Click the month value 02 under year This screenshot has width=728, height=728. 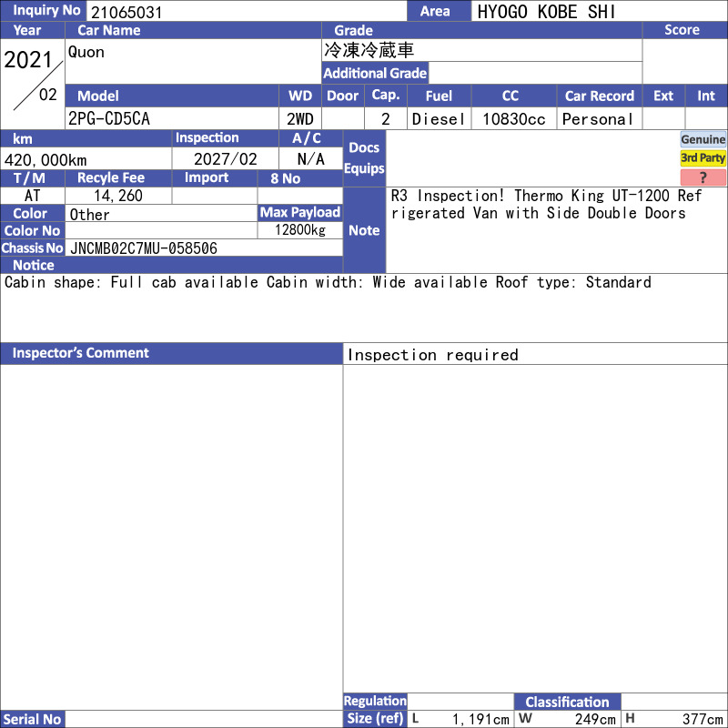pyautogui.click(x=48, y=95)
